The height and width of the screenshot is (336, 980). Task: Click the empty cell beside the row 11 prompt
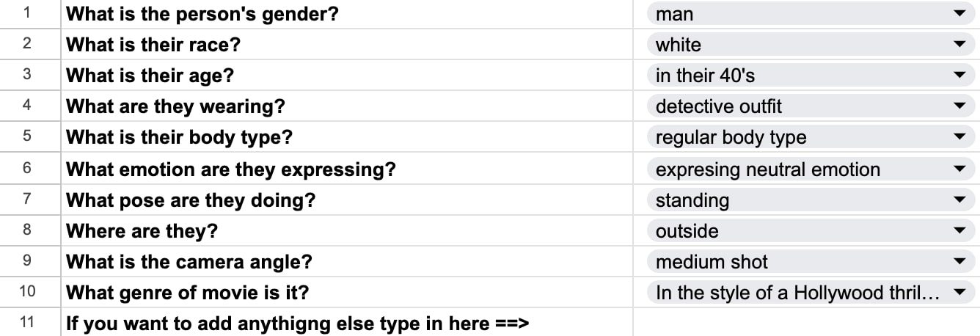805,323
